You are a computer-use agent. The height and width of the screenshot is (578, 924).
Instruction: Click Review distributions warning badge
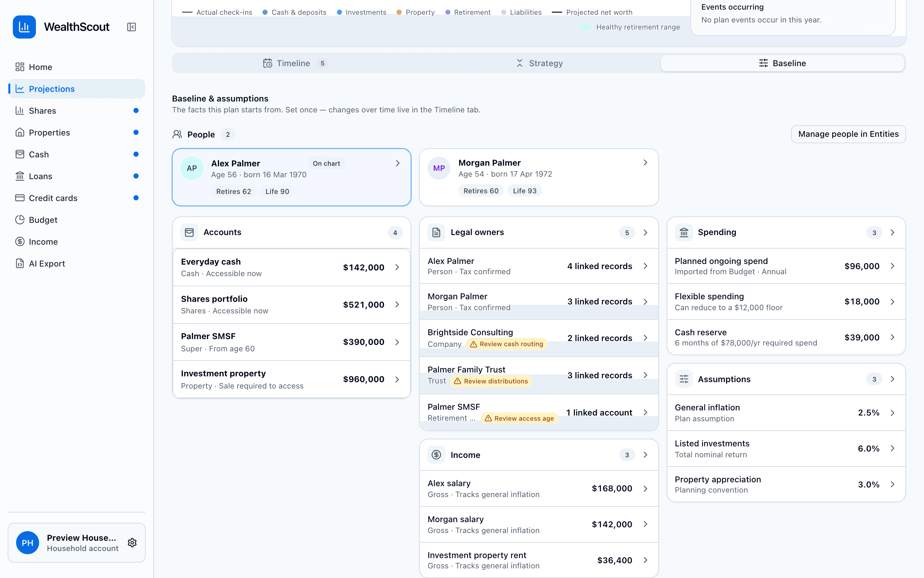click(x=491, y=381)
